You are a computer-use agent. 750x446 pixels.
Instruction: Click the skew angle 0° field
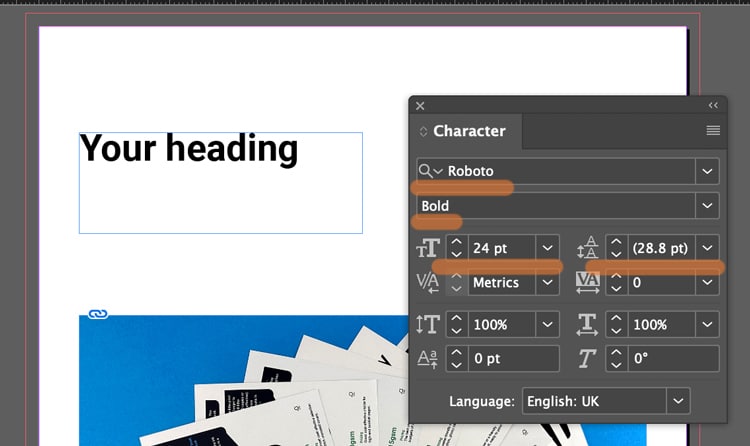click(x=673, y=358)
